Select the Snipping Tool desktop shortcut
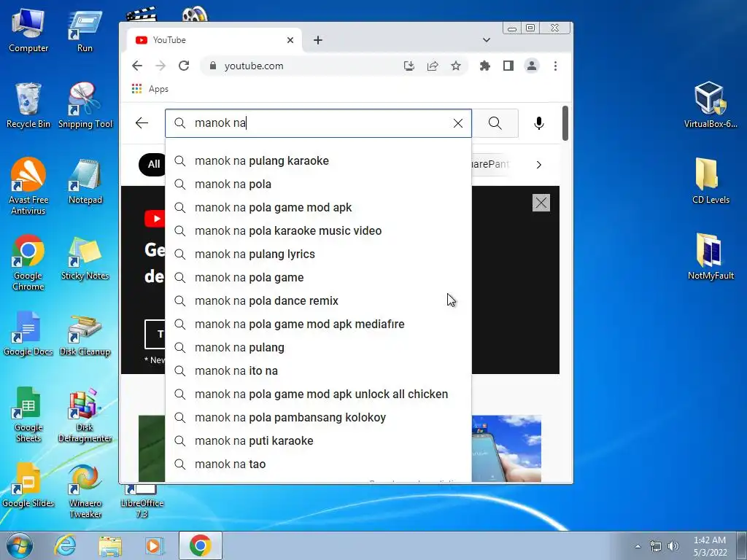747x560 pixels. point(85,106)
